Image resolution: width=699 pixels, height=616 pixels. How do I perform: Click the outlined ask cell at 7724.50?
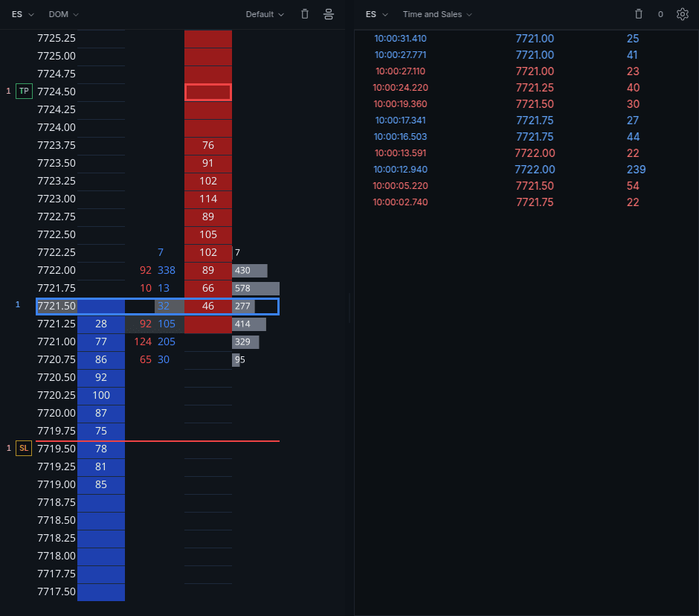(x=208, y=92)
